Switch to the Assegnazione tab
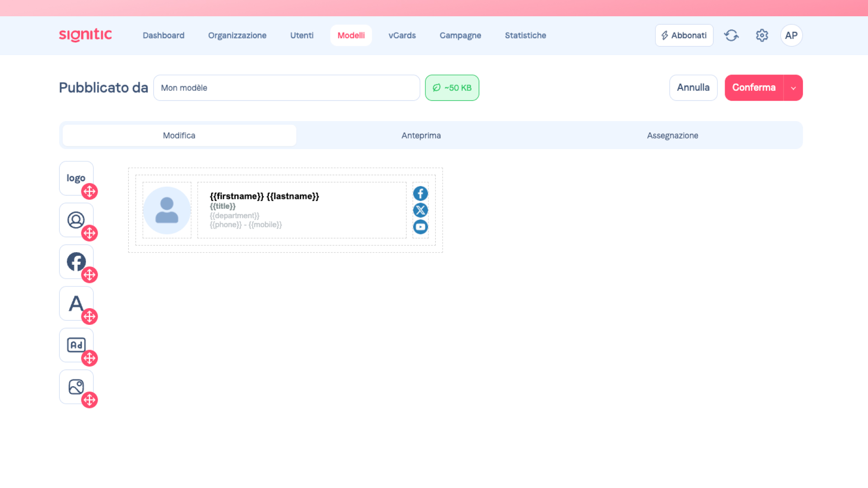The width and height of the screenshot is (868, 488). tap(672, 136)
